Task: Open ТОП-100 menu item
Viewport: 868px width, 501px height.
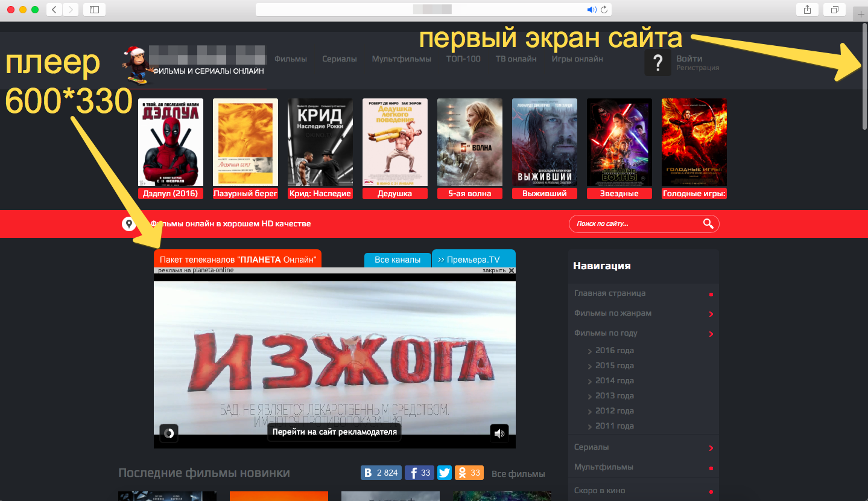Action: click(463, 59)
